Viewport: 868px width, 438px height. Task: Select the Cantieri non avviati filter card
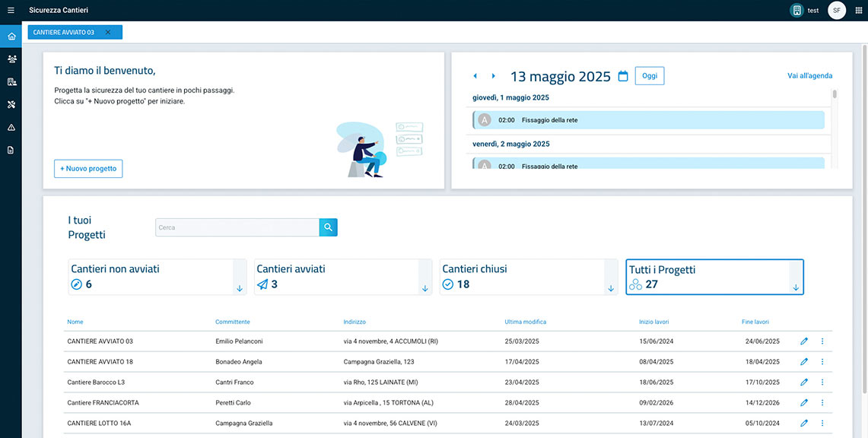(157, 277)
